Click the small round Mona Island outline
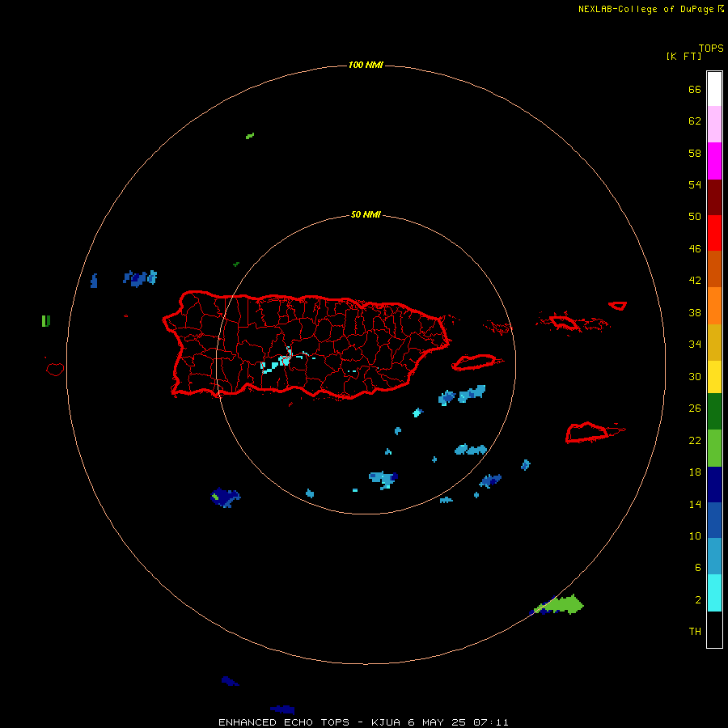Viewport: 728px width, 728px height. point(55,369)
